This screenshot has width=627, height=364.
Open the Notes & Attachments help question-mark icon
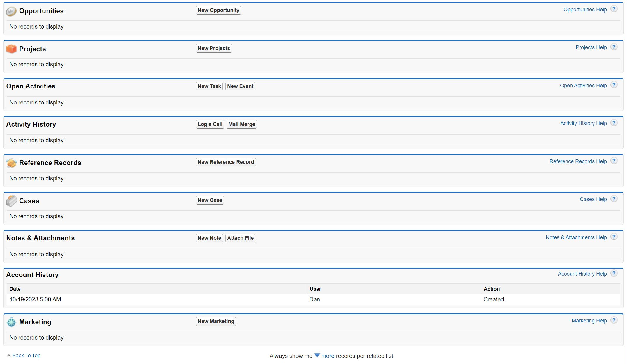tap(614, 237)
